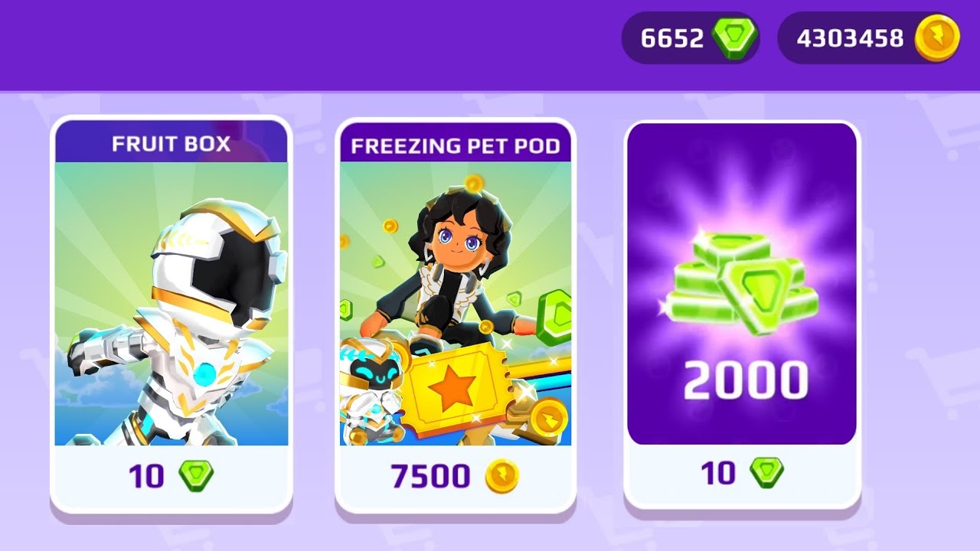Screen dimensions: 980x551
Task: Tap the floating green hexagon gem in the pet pod art
Action: click(x=554, y=317)
